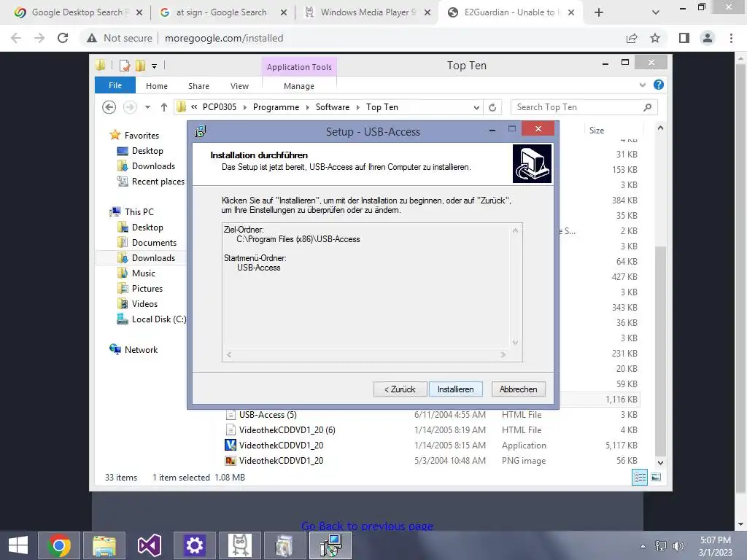The height and width of the screenshot is (560, 747).
Task: Bookmark this page with the star icon
Action: pos(655,38)
